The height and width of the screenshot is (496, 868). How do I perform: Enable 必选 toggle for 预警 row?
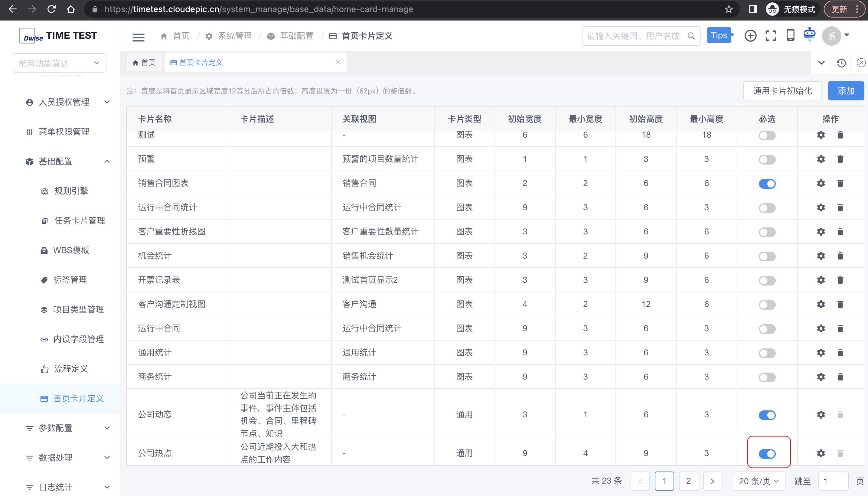click(x=767, y=160)
